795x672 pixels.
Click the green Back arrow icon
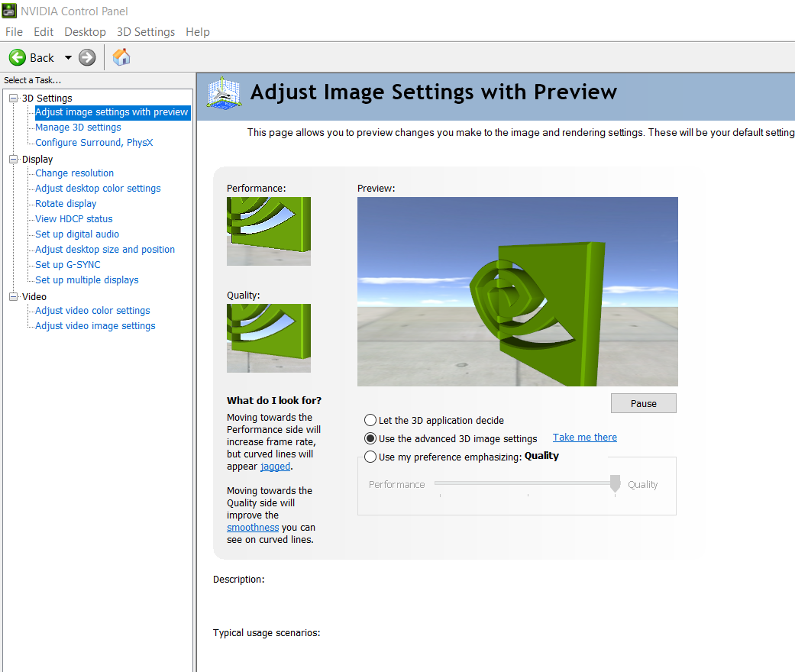[18, 57]
